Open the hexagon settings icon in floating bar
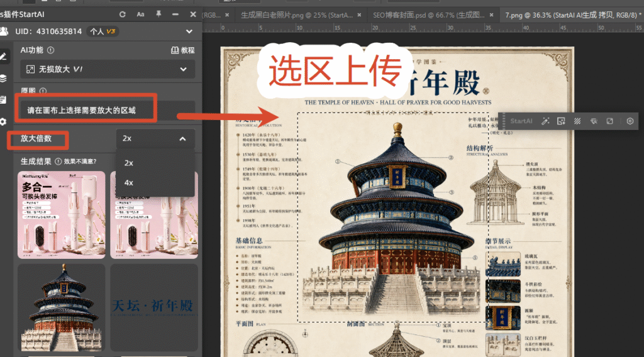 pos(630,121)
